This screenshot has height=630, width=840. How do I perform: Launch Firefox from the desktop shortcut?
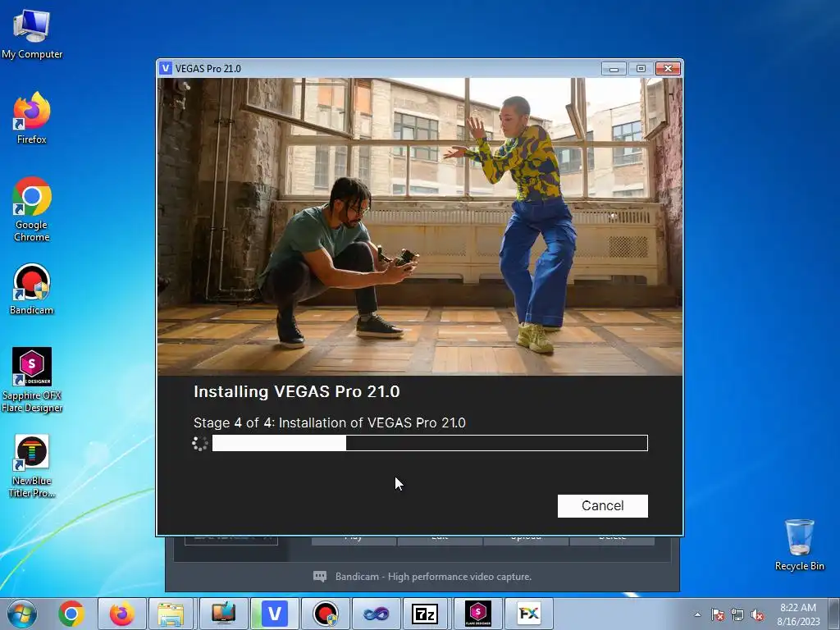[x=32, y=118]
